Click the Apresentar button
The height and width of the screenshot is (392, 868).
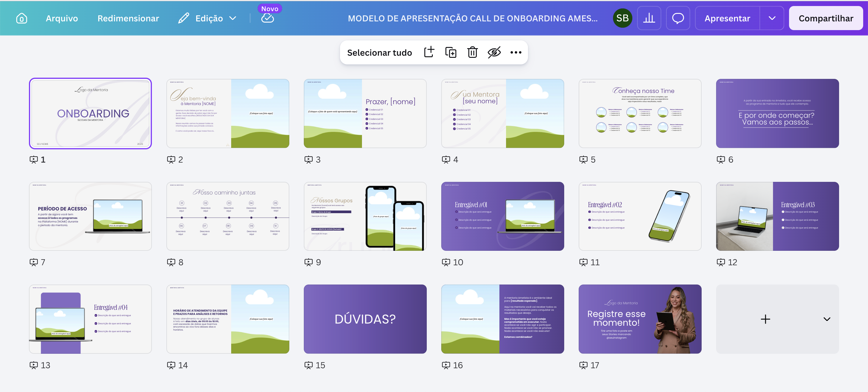pos(727,18)
